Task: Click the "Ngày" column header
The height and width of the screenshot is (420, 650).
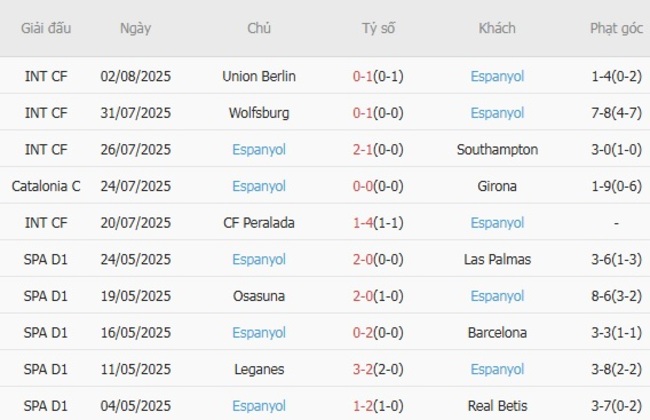Action: (135, 28)
